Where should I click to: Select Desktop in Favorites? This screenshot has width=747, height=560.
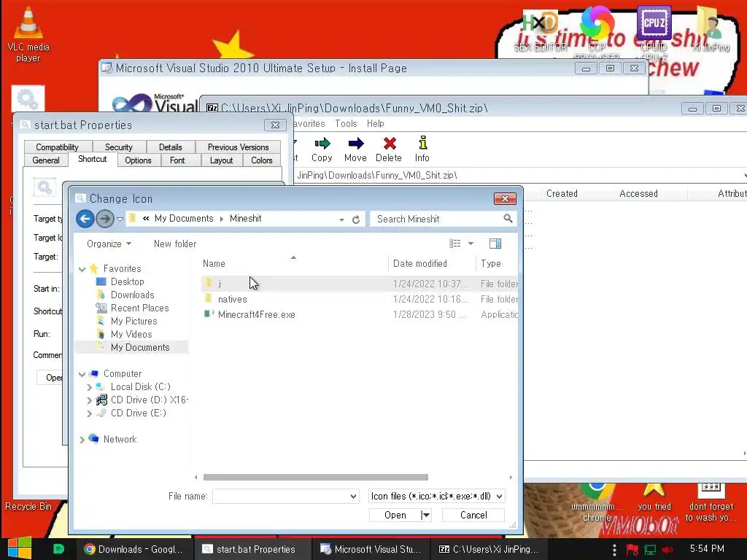[127, 282]
